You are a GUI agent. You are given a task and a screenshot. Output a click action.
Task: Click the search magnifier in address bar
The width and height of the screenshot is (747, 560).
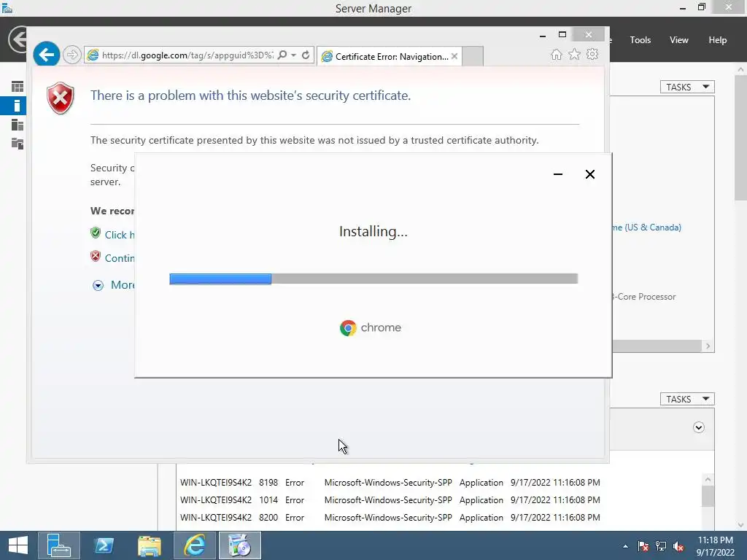(x=282, y=55)
